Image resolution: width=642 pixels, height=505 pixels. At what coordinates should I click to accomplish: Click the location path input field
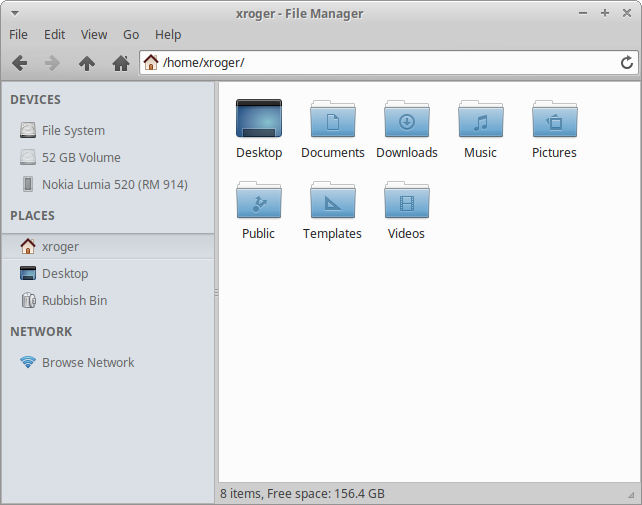380,63
